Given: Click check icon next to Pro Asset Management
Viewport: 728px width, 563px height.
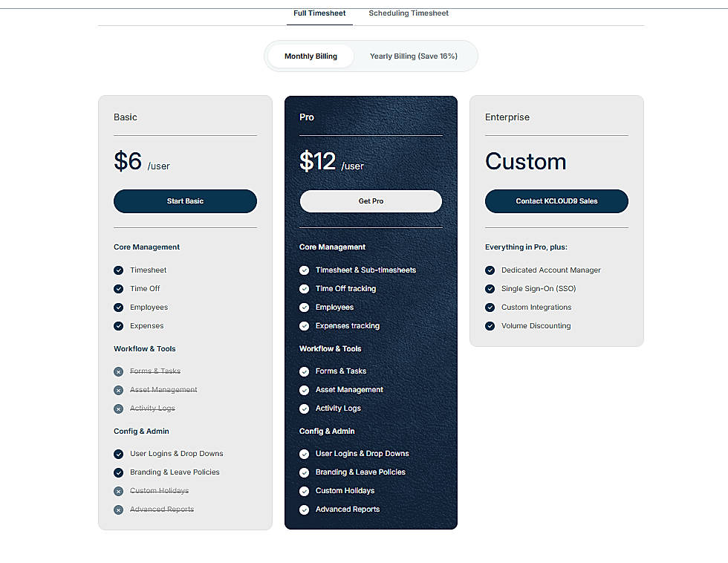Looking at the screenshot, I should tap(304, 391).
